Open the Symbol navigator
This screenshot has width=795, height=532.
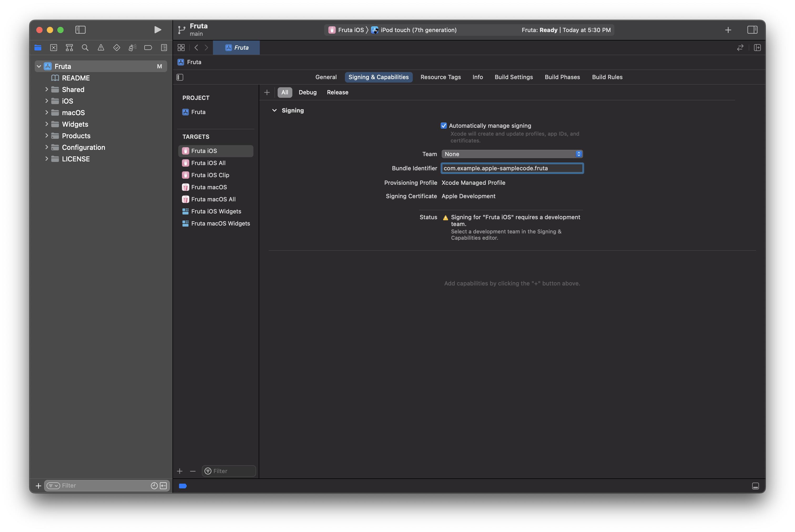(69, 48)
